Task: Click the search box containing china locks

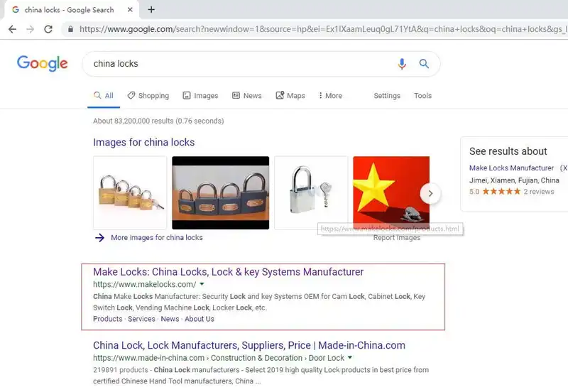Action: (239, 64)
